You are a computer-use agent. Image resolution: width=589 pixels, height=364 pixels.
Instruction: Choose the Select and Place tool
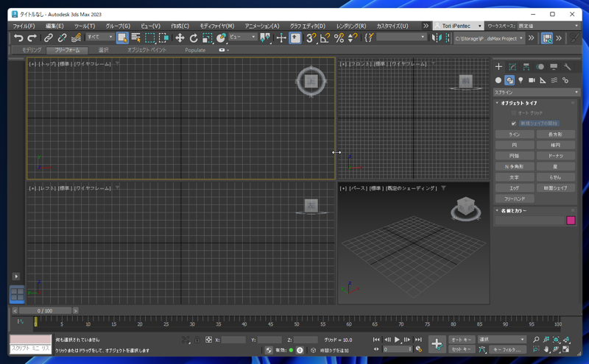tap(222, 38)
